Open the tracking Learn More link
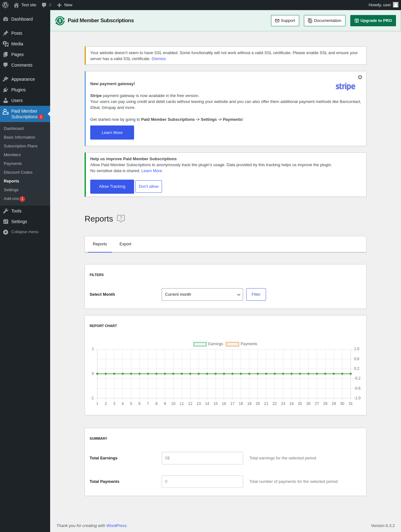401x532 pixels. [152, 171]
